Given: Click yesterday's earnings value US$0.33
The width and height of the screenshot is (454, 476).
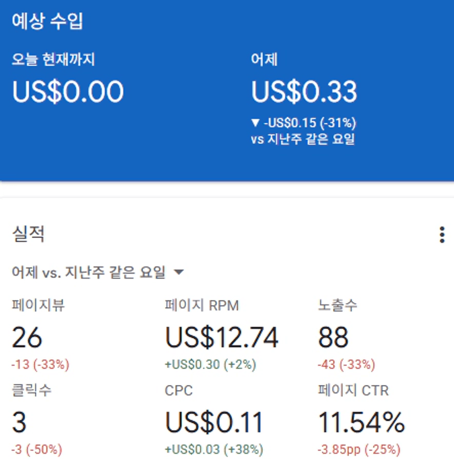Looking at the screenshot, I should (304, 92).
